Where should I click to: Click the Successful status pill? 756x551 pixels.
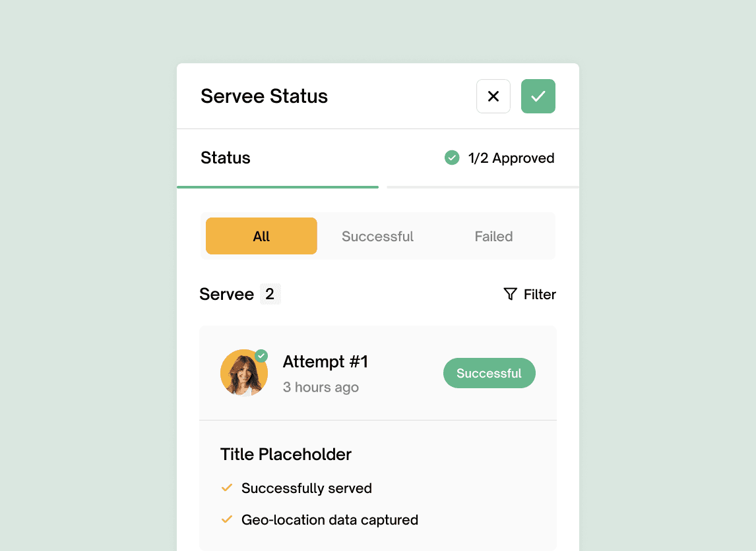point(489,373)
